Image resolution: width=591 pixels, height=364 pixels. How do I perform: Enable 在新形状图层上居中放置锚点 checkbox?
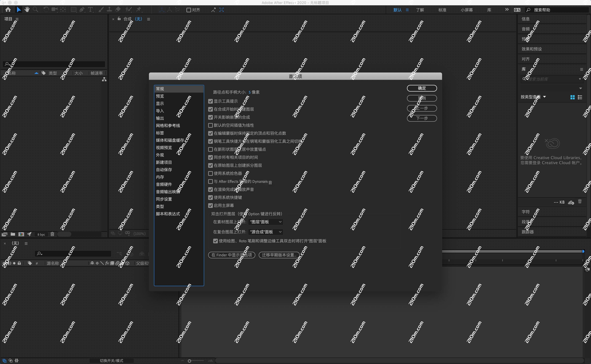coord(210,150)
